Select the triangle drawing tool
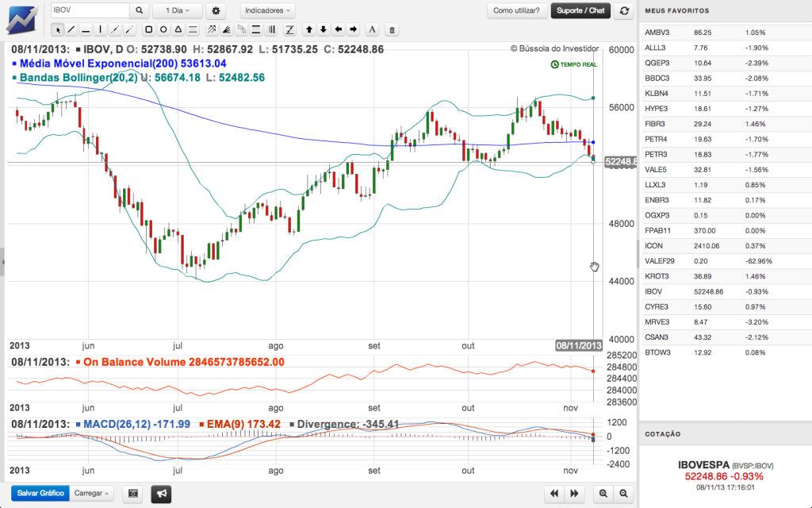 [x=178, y=29]
